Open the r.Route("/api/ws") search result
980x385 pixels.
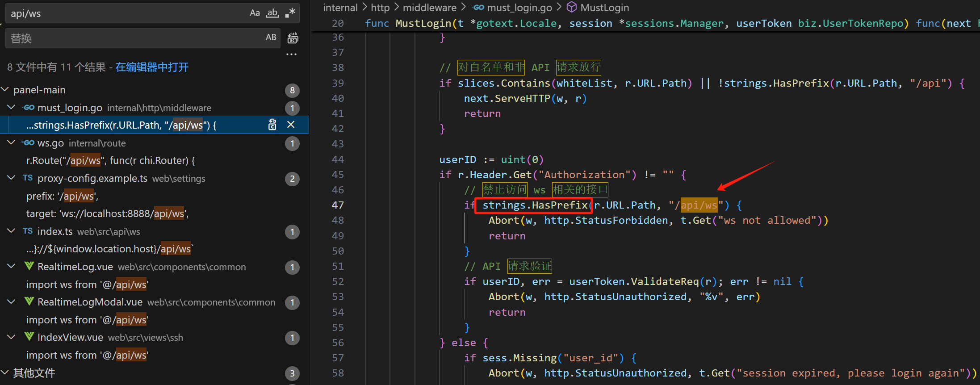110,160
